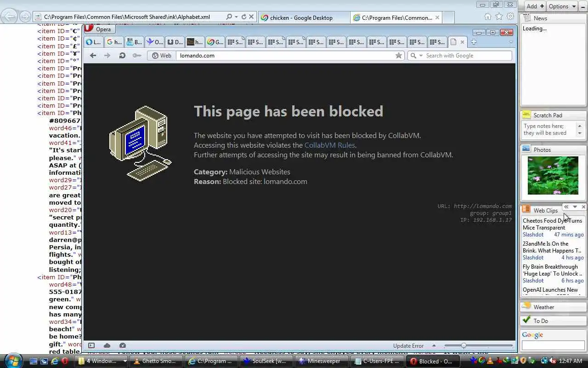The width and height of the screenshot is (588, 368).
Task: Reload the blocked page in Opera
Action: pyautogui.click(x=122, y=55)
